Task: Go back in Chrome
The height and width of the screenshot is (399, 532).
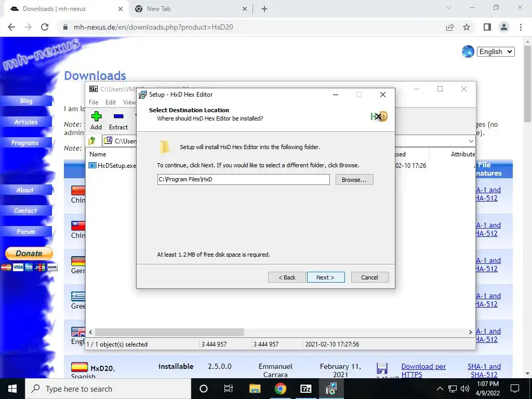Action: coord(11,27)
